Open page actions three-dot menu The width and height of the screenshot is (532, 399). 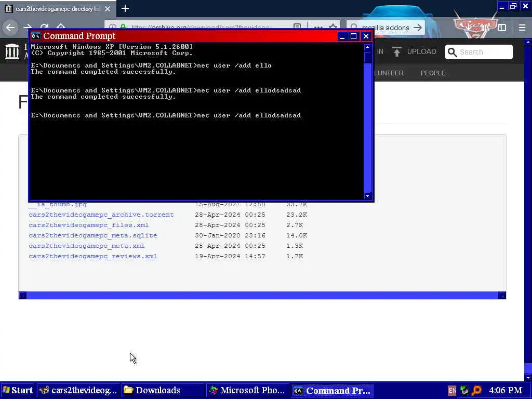coord(318,26)
